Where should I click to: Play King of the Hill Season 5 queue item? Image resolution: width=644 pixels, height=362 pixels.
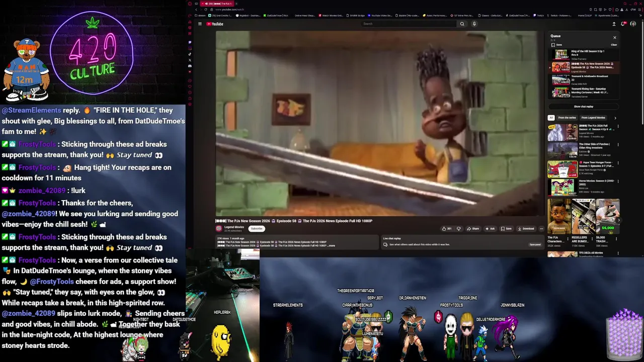pyautogui.click(x=584, y=54)
